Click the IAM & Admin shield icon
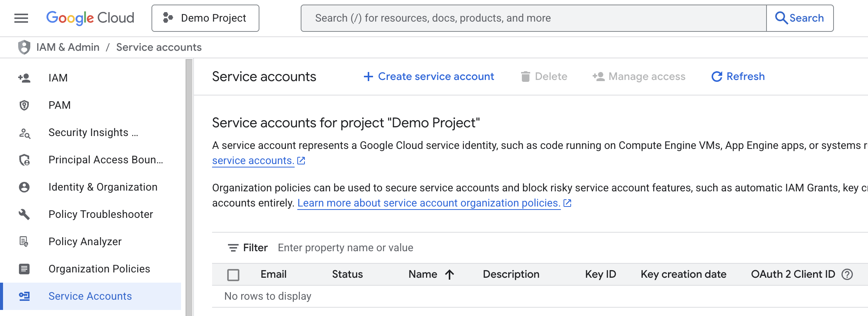This screenshot has height=316, width=868. [24, 47]
